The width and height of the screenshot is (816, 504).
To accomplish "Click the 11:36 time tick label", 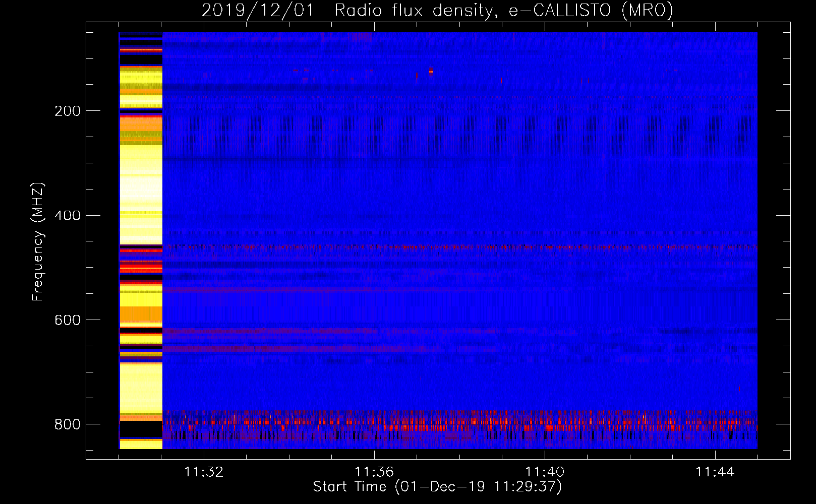I will pos(374,472).
